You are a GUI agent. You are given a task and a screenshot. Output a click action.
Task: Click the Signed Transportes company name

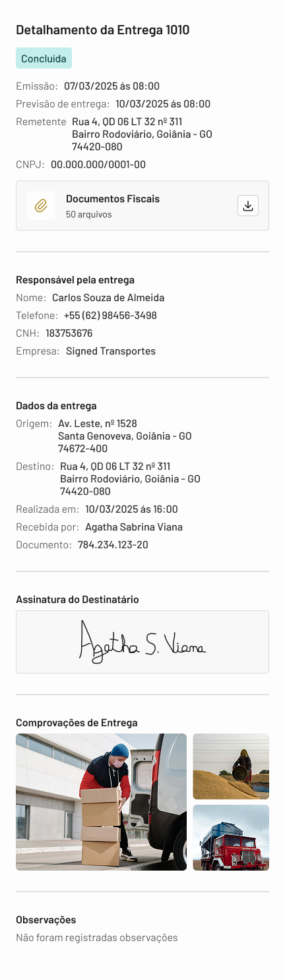pyautogui.click(x=111, y=351)
